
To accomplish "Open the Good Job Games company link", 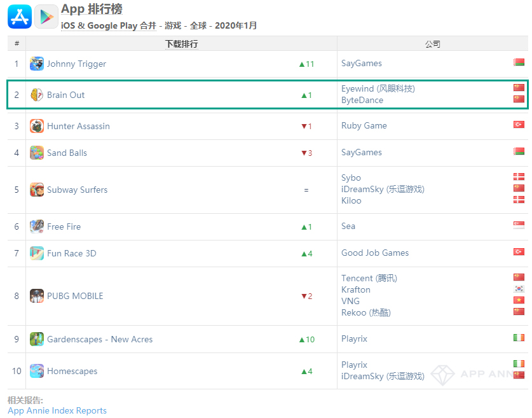I will coord(375,253).
